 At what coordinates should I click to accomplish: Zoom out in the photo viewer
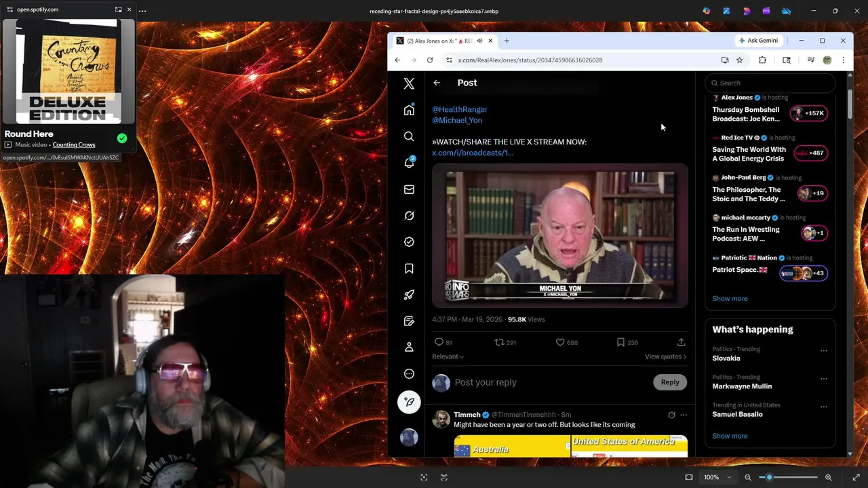(x=748, y=477)
